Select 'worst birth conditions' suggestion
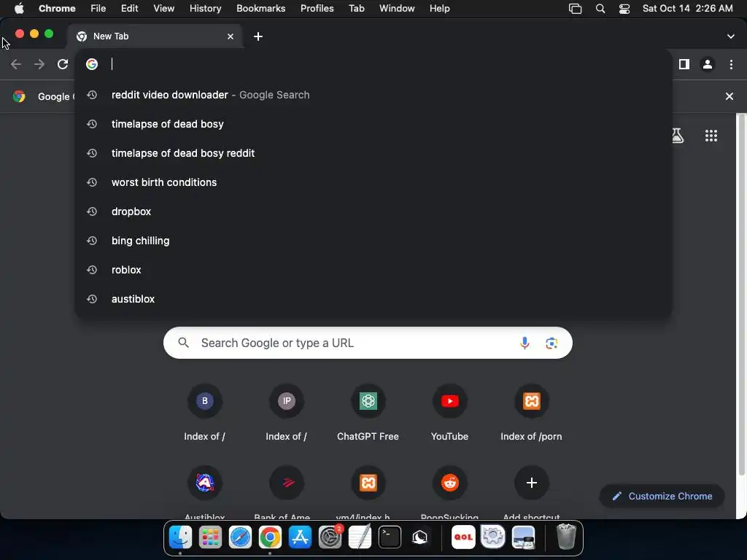This screenshot has width=747, height=560. pos(373,182)
